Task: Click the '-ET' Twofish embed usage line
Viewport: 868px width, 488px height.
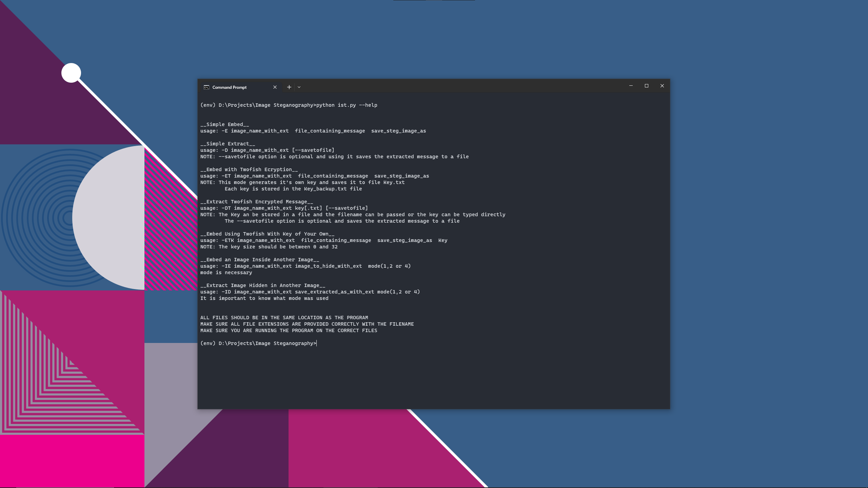Action: [314, 176]
